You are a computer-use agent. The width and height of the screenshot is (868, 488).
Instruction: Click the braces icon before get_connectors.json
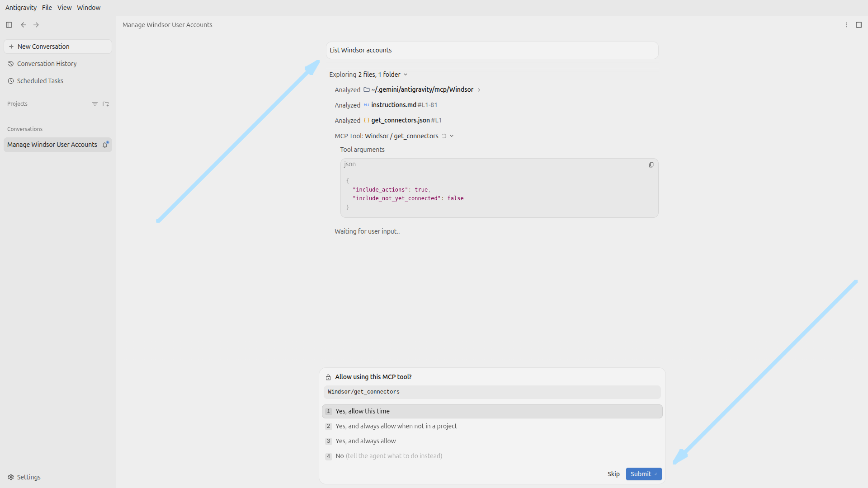pos(367,120)
